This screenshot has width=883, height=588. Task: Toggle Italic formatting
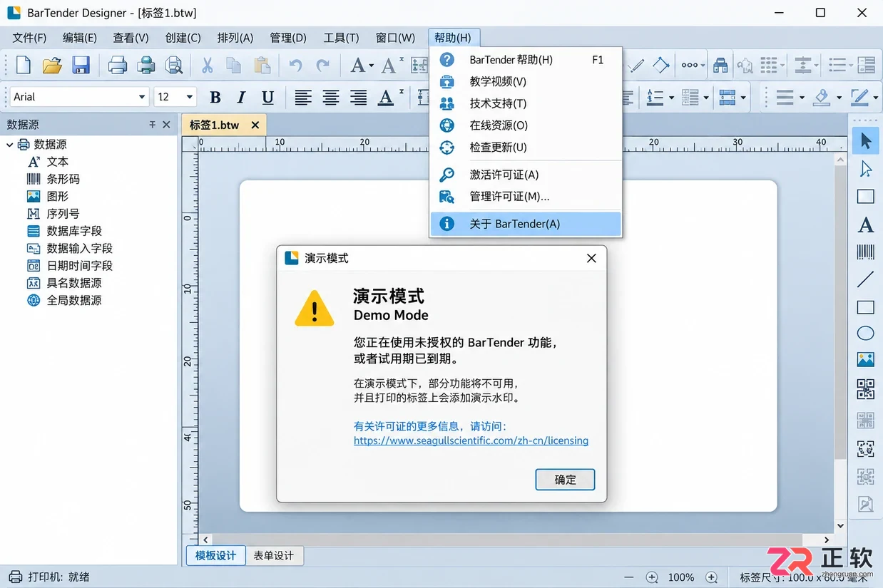241,97
